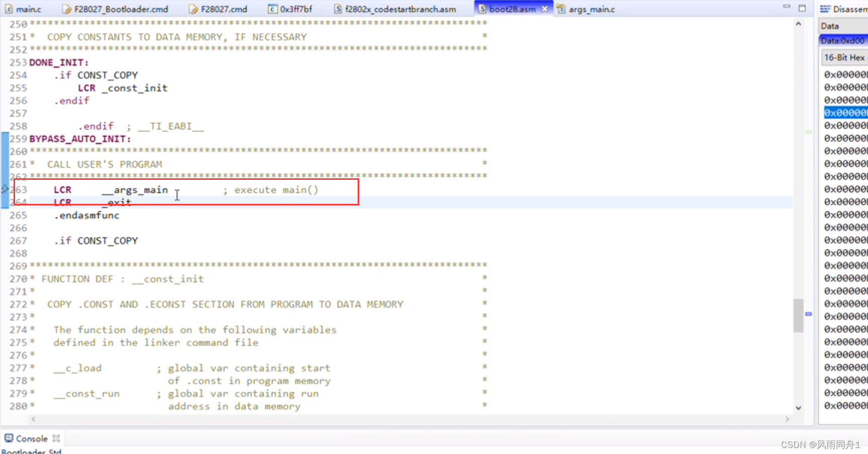Click '.endif' on line 256
This screenshot has width=868, height=454.
click(x=71, y=100)
